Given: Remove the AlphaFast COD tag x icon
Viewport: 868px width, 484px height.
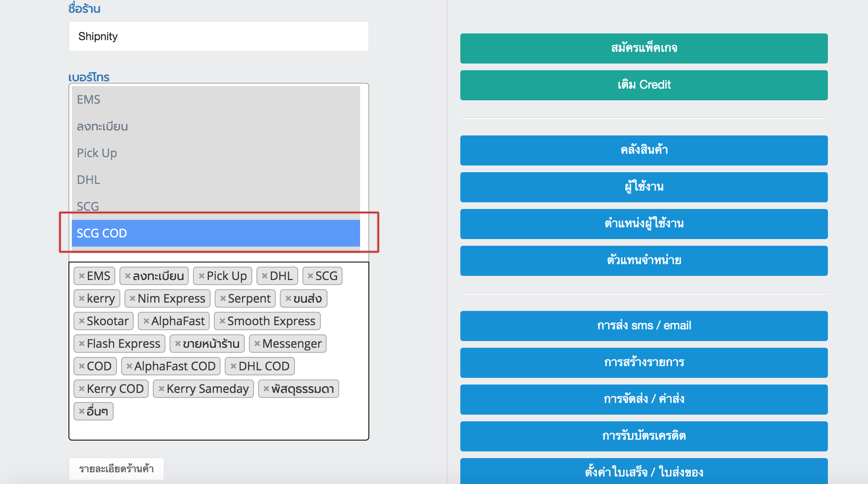Looking at the screenshot, I should 129,367.
